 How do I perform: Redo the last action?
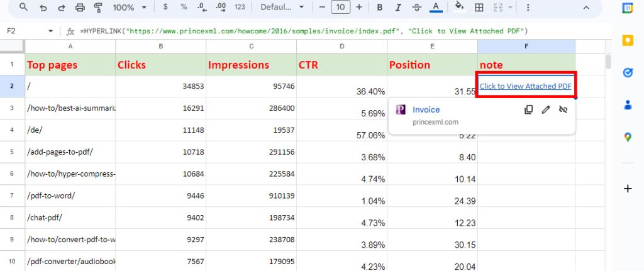(x=62, y=8)
